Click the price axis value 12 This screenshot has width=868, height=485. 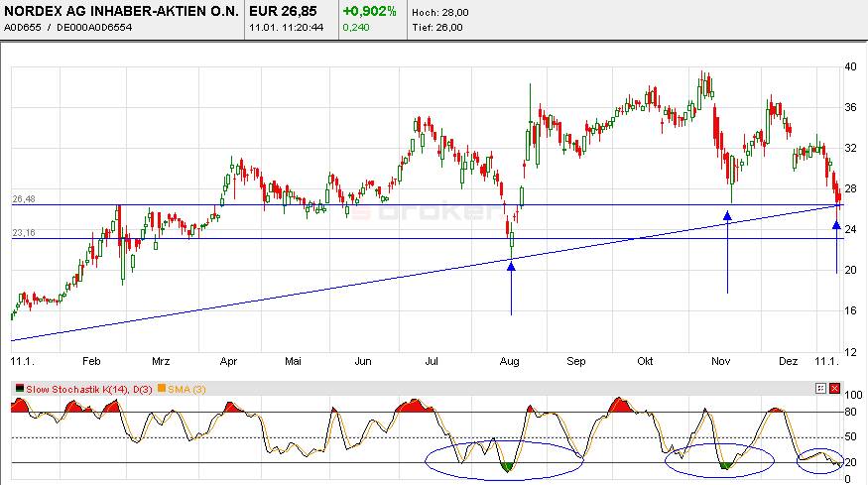tap(850, 351)
